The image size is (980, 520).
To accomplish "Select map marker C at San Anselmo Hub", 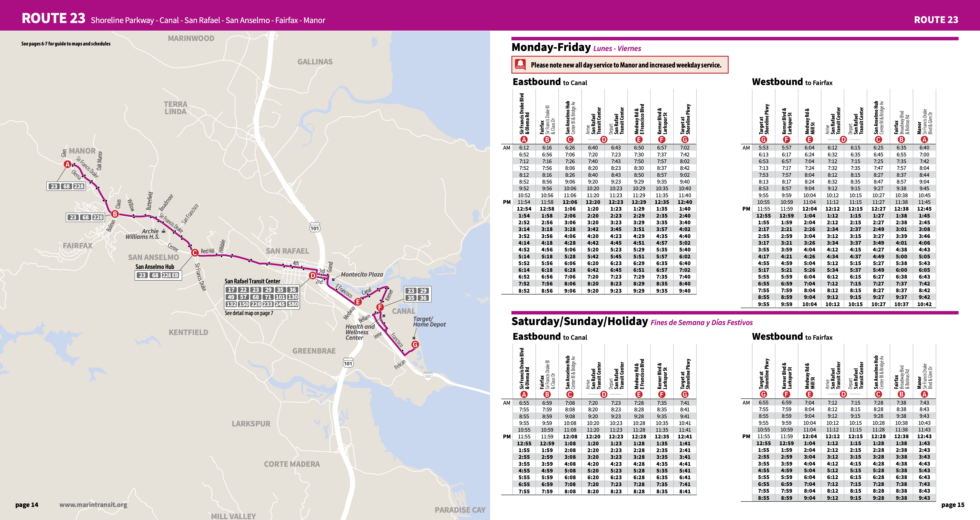I will [194, 252].
